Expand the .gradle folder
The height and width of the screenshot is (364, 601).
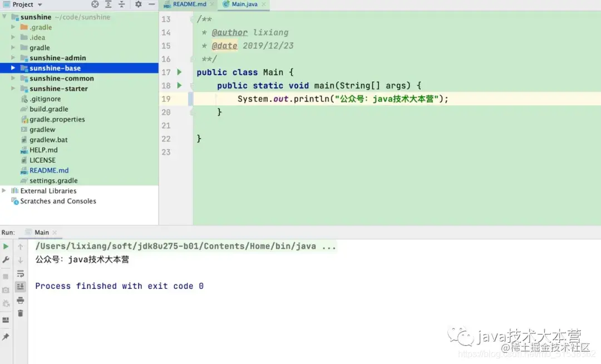13,27
